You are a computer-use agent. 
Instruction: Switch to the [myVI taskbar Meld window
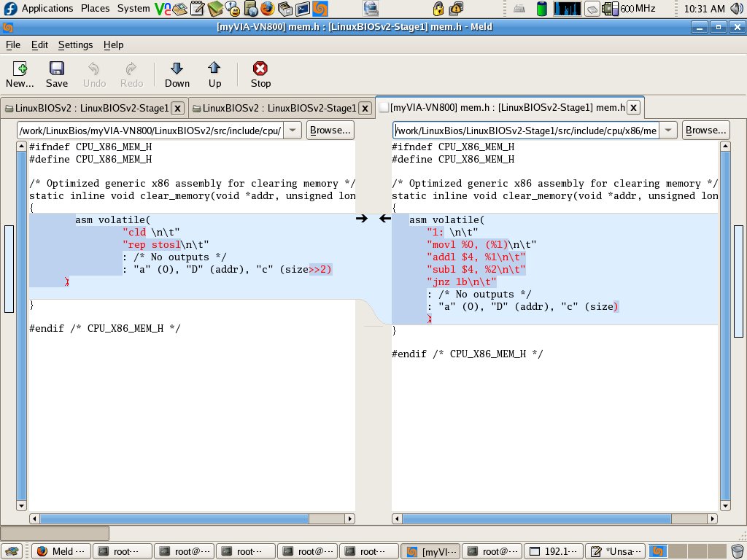[x=430, y=551]
